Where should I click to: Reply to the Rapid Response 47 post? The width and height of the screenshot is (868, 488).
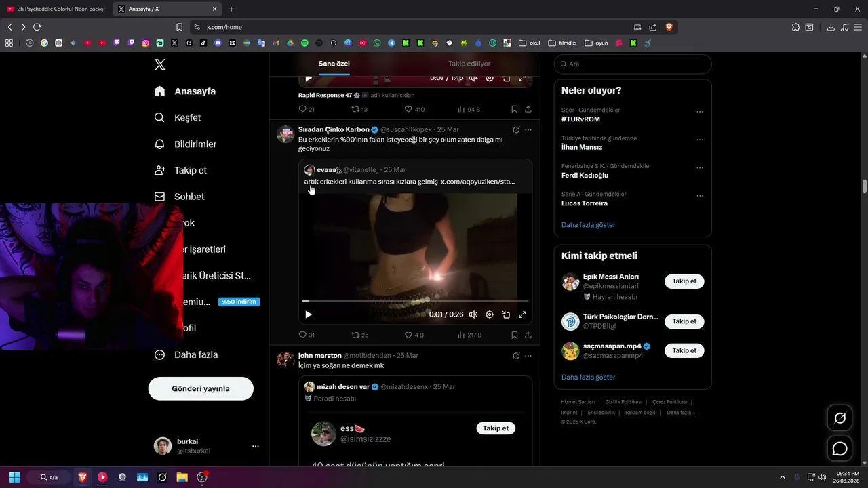[x=307, y=109]
